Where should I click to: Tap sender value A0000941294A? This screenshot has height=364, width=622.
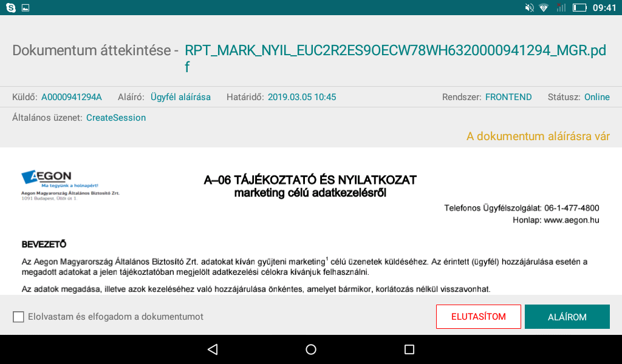(72, 97)
